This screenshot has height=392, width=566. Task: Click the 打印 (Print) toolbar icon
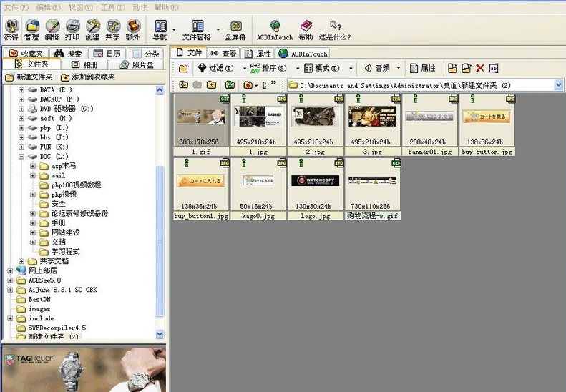[72, 29]
